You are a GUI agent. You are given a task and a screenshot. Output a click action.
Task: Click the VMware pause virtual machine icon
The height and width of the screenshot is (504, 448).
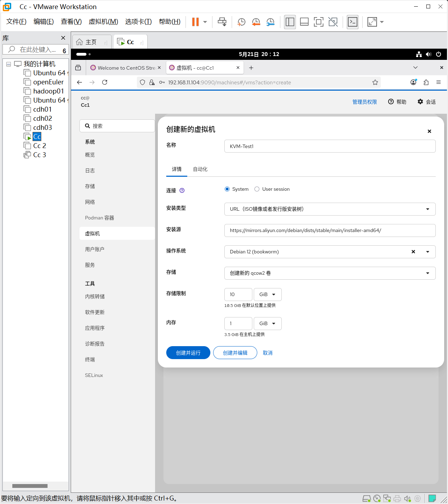(x=195, y=22)
